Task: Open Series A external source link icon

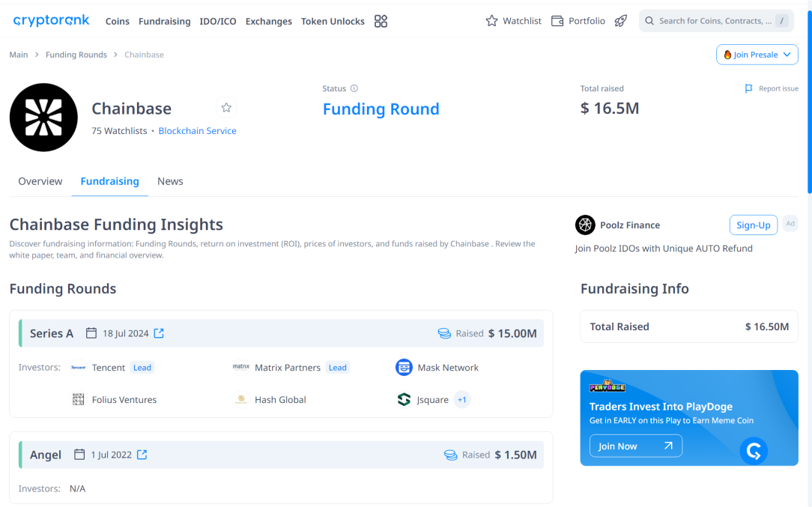Action: tap(159, 333)
